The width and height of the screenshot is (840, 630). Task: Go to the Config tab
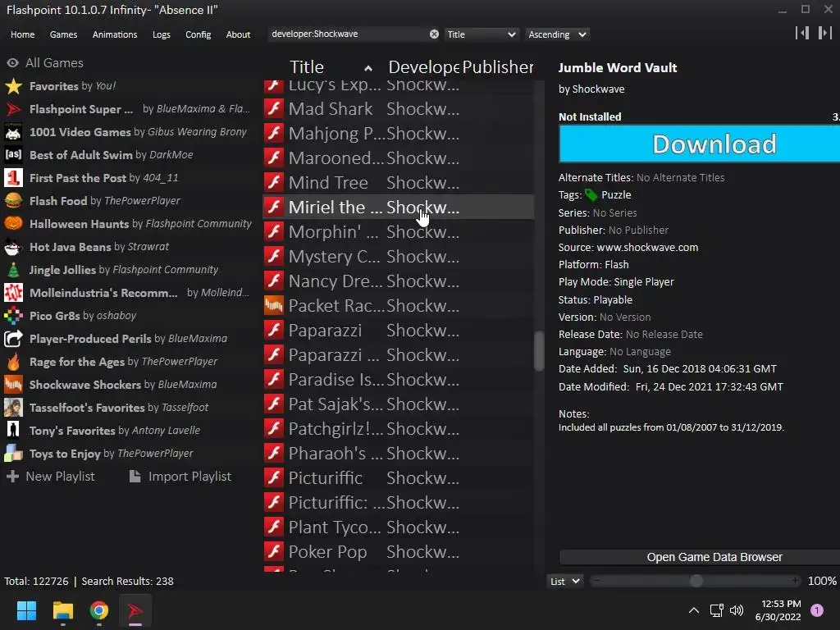point(199,34)
